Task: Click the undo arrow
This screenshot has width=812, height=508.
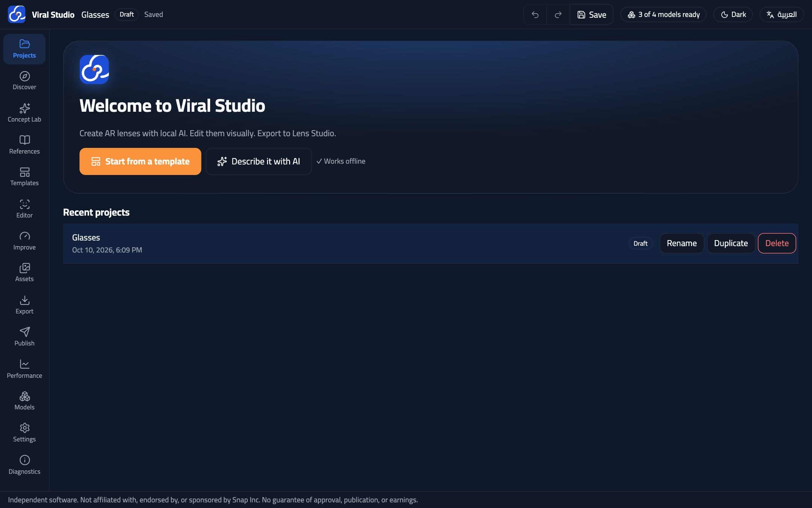Action: pyautogui.click(x=535, y=15)
